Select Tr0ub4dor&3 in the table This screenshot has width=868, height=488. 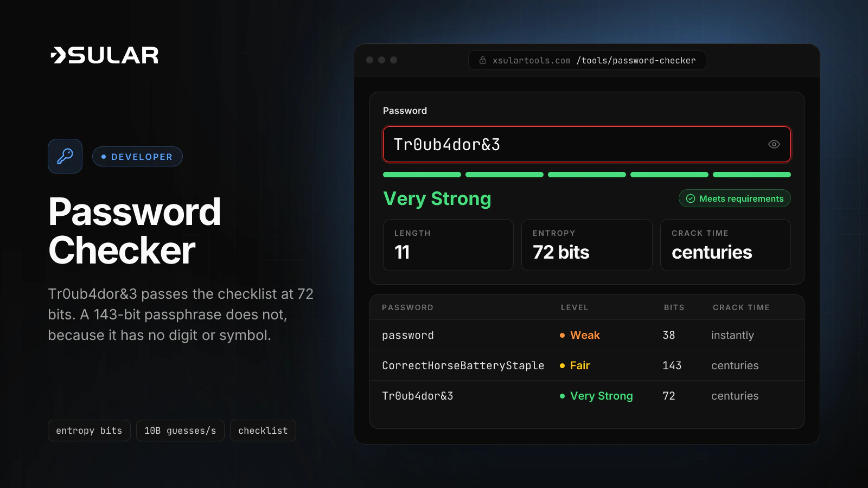click(418, 396)
